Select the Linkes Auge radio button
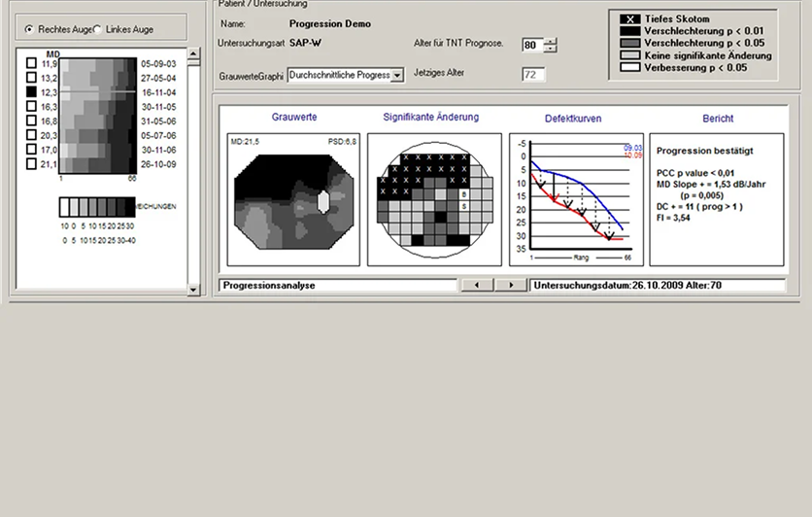Image resolution: width=812 pixels, height=517 pixels. point(97,29)
